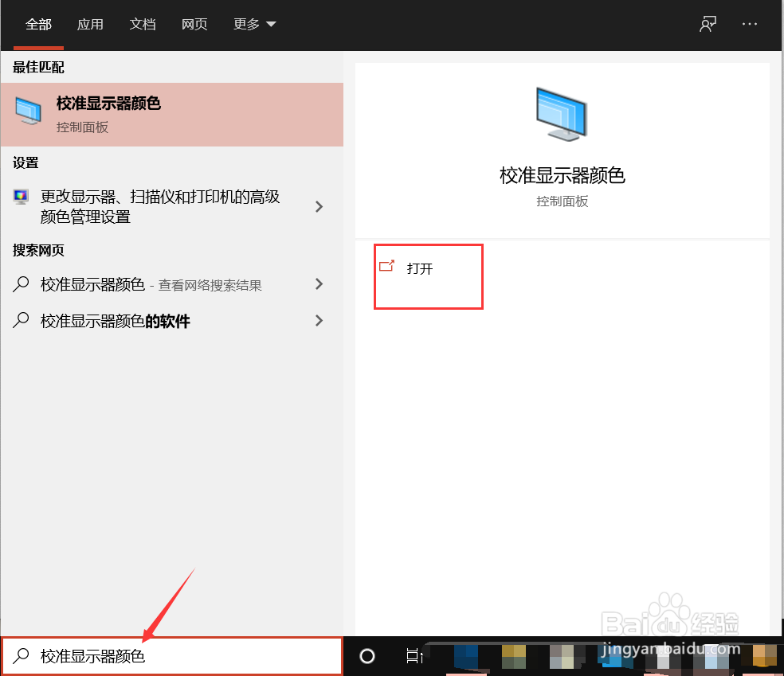Select the 网页 tab
This screenshot has height=676, width=784.
coord(194,25)
